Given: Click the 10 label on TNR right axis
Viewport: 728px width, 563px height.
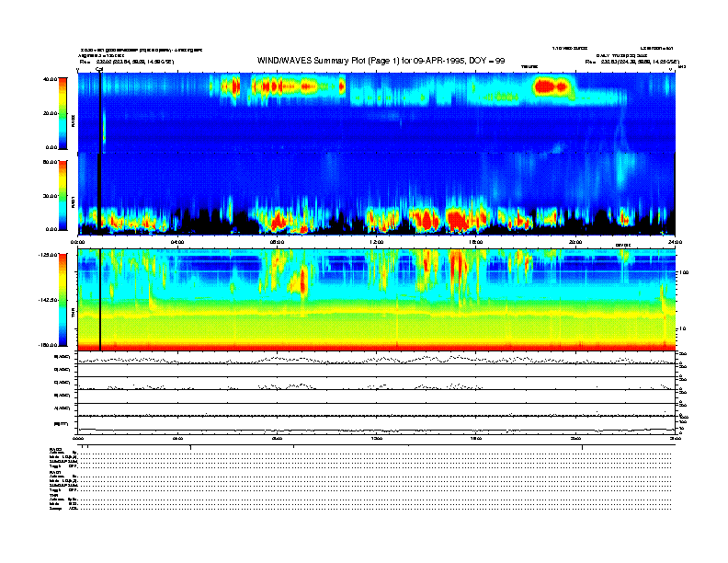Looking at the screenshot, I should (x=682, y=329).
